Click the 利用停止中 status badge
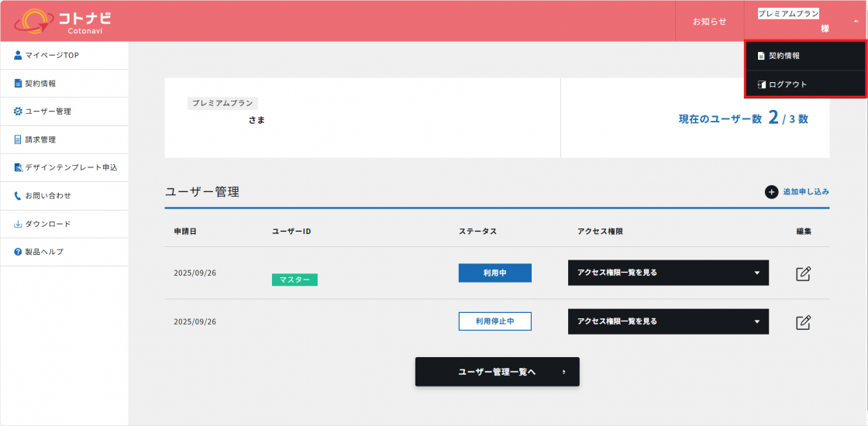The height and width of the screenshot is (426, 868). (494, 321)
